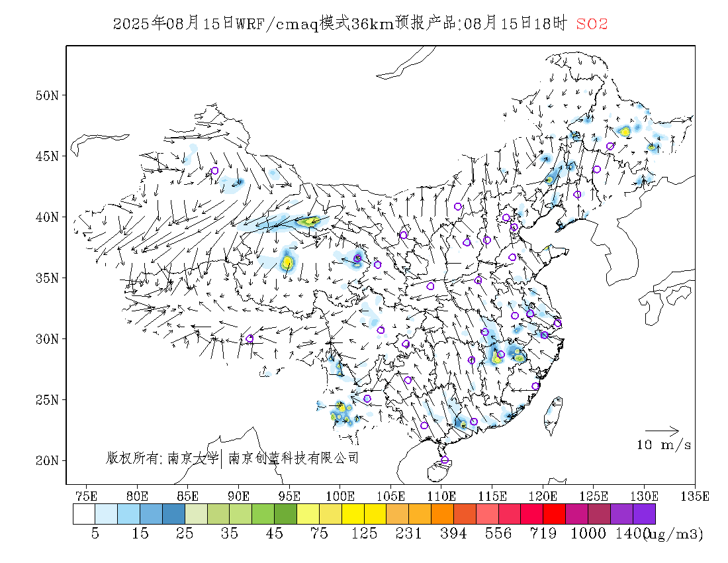Click the legend value 719

point(543,533)
